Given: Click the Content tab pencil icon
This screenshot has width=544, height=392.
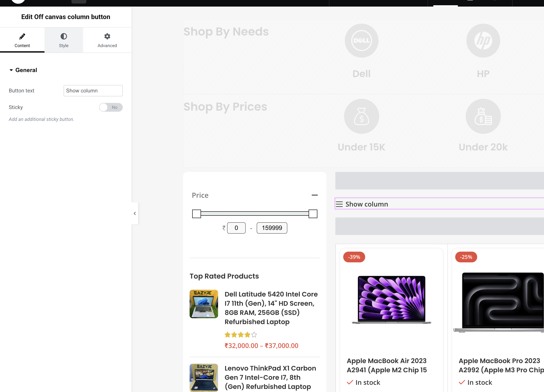Looking at the screenshot, I should (22, 36).
